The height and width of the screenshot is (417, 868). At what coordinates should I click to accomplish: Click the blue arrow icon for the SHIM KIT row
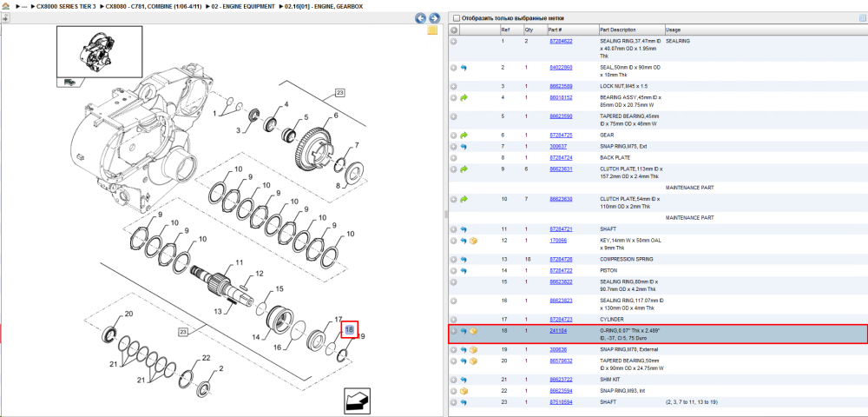click(464, 380)
